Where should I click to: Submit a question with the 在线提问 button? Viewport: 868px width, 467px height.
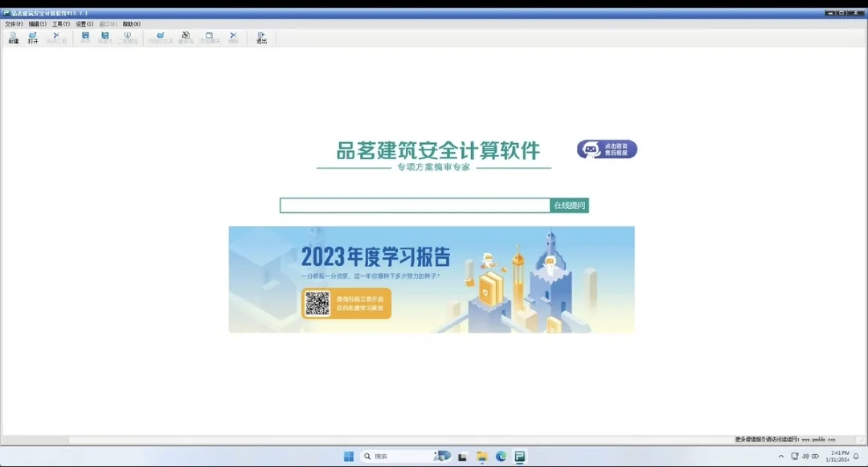[x=568, y=206]
